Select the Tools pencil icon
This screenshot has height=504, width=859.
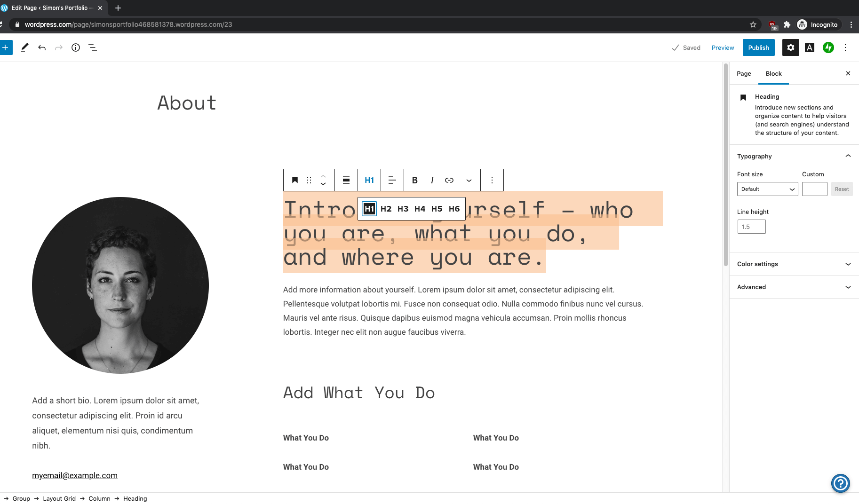pos(25,47)
